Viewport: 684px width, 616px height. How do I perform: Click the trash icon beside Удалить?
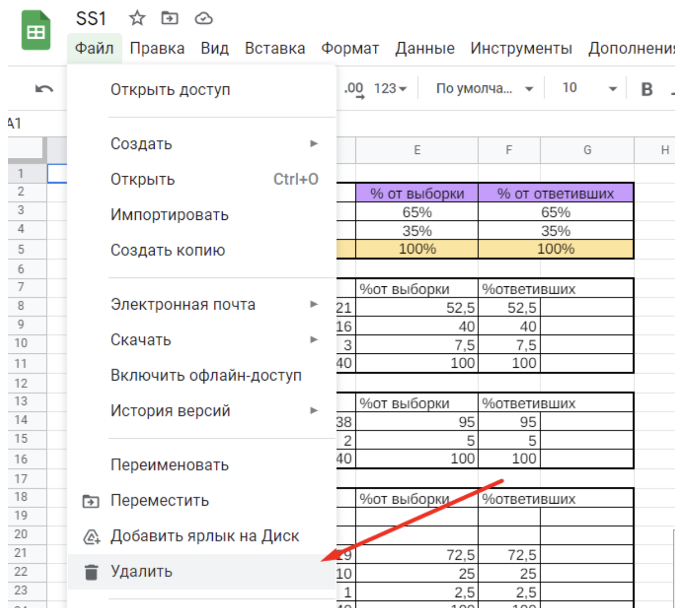point(91,572)
